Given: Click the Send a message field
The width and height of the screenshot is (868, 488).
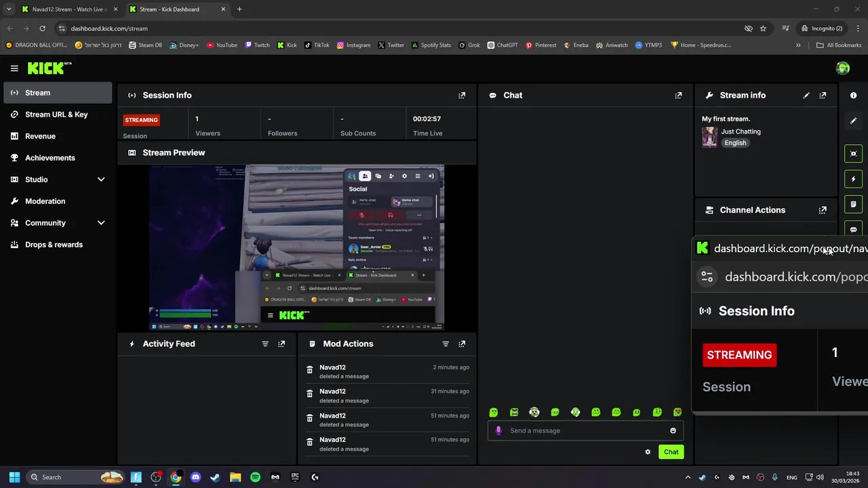Looking at the screenshot, I should 585,430.
